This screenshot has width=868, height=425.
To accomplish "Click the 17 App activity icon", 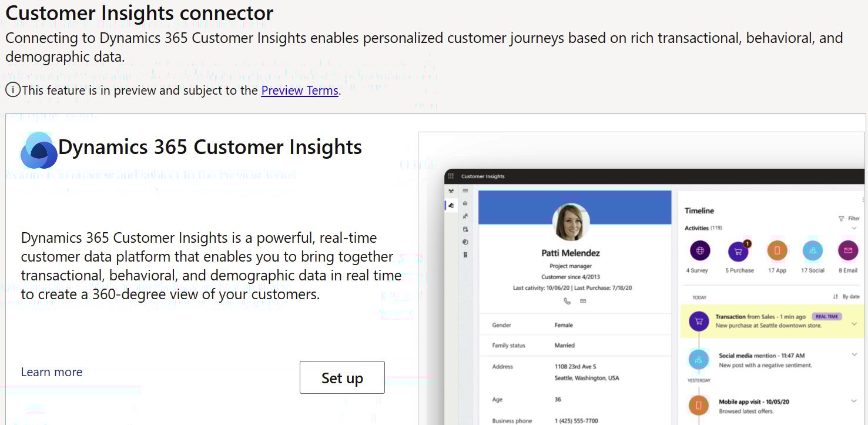I will (777, 251).
